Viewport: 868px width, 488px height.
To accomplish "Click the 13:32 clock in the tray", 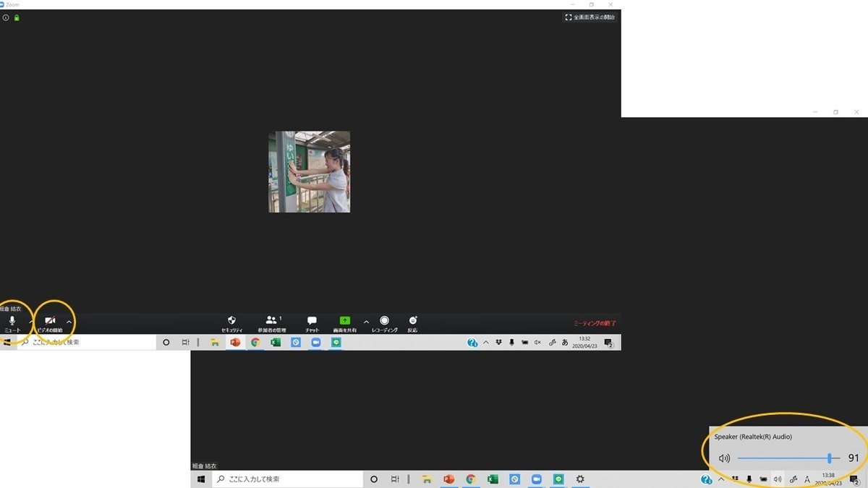I will point(584,342).
